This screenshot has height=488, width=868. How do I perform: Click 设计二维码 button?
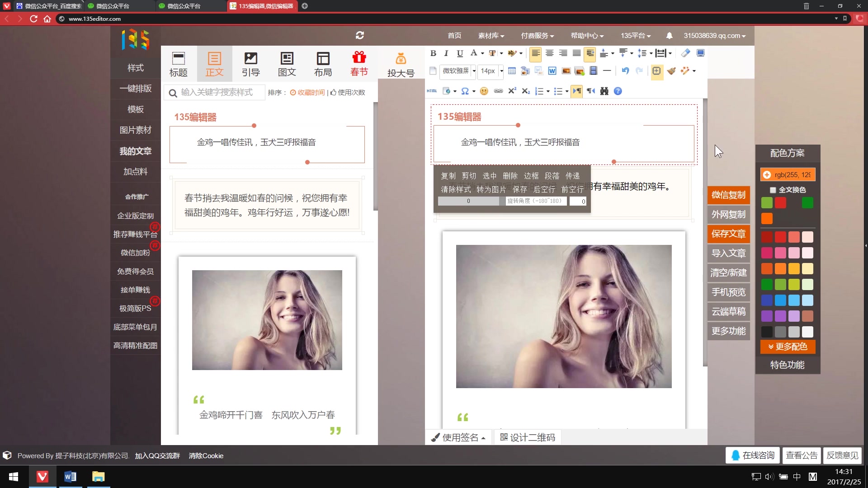[x=528, y=437]
